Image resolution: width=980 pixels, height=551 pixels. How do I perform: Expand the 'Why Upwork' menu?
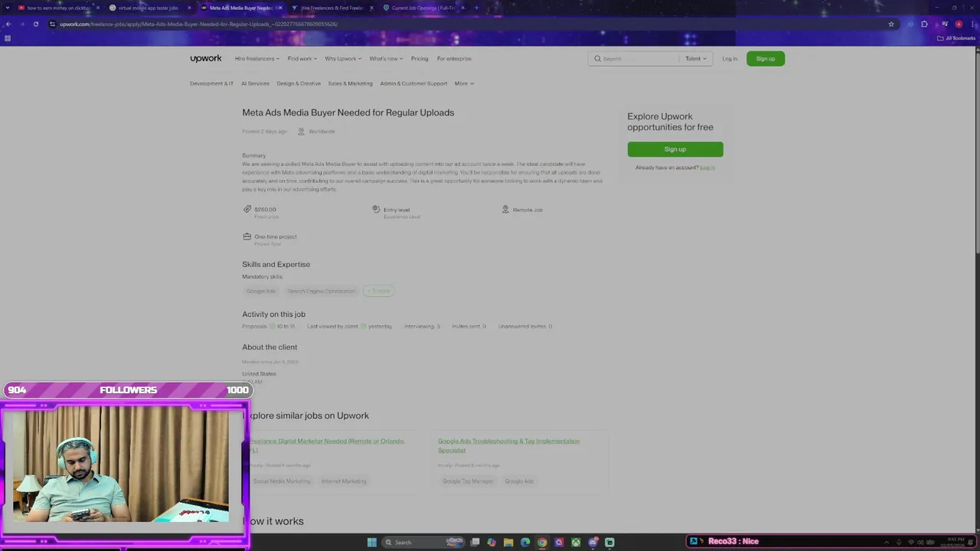[343, 59]
